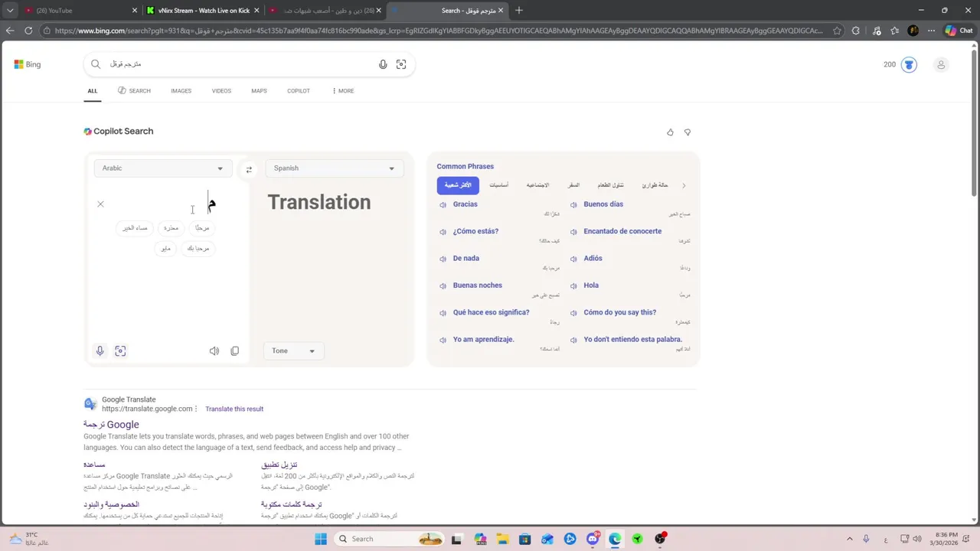Image resolution: width=980 pixels, height=551 pixels.
Task: Switch to the MAPS search tab
Action: [259, 91]
